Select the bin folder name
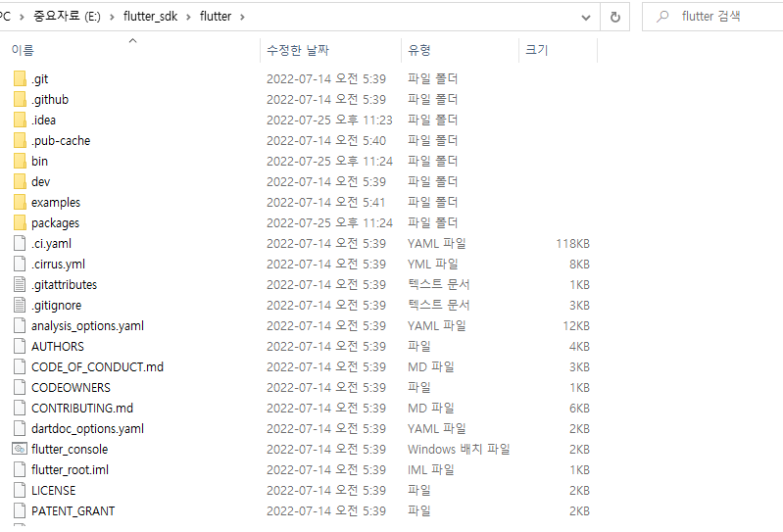 [x=39, y=162]
